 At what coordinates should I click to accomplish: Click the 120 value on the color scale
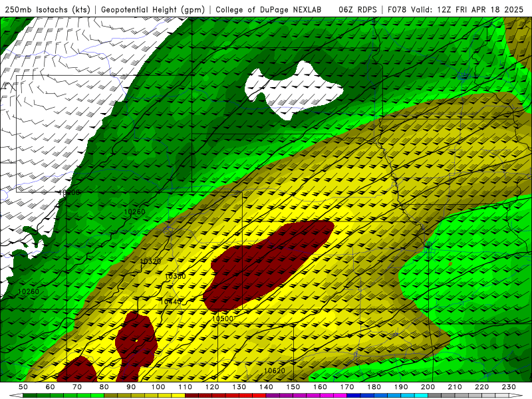click(212, 387)
